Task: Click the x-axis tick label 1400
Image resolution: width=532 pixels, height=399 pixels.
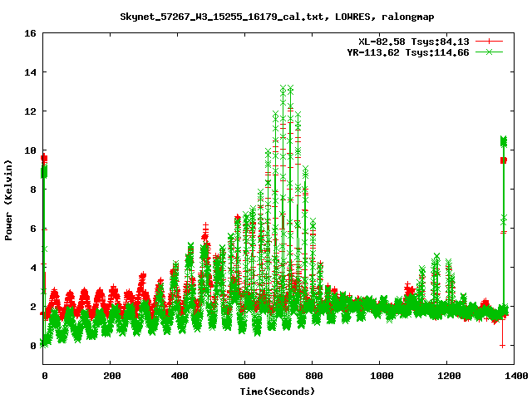Action: [516, 376]
